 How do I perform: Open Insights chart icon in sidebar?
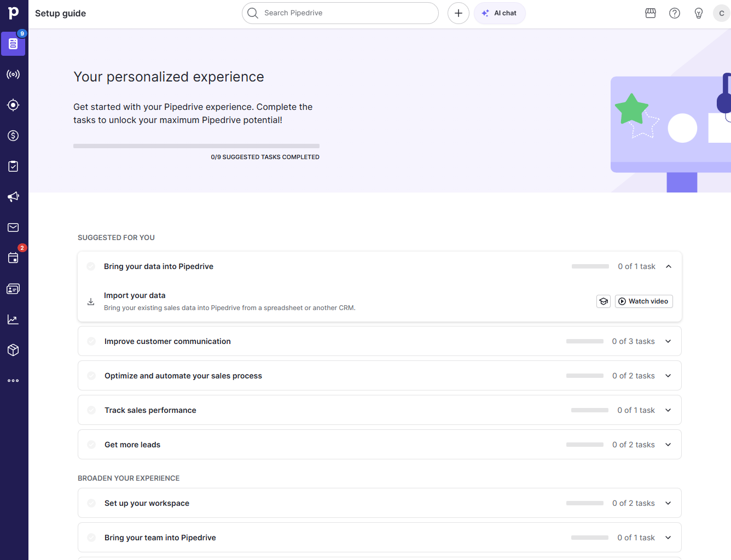pyautogui.click(x=13, y=319)
